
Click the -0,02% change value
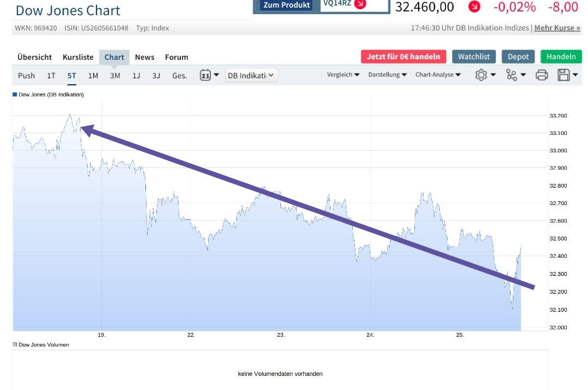click(514, 7)
